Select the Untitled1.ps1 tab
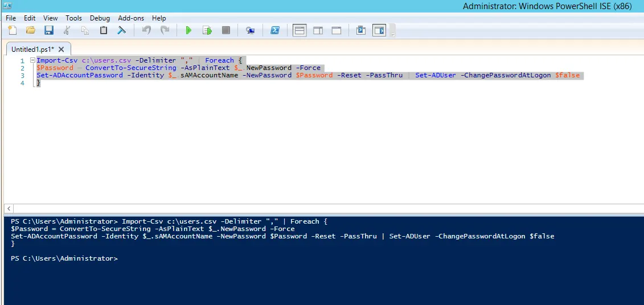The image size is (644, 305). pyautogui.click(x=32, y=50)
